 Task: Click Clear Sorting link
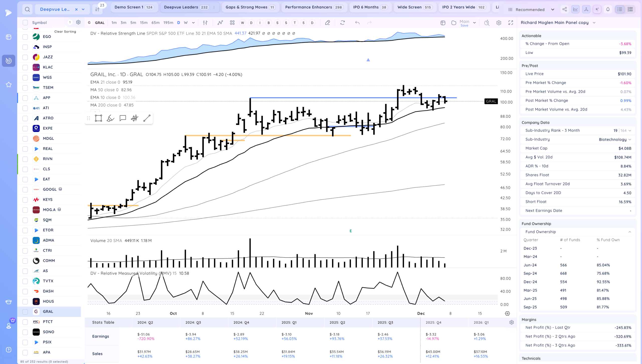[x=65, y=32]
